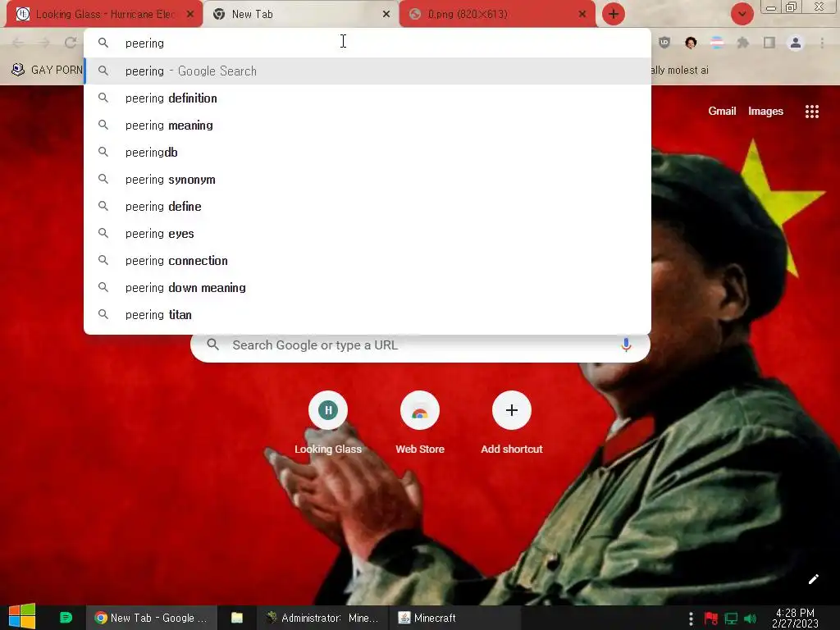The height and width of the screenshot is (630, 840).
Task: Click the Add shortcut button
Action: (x=512, y=422)
